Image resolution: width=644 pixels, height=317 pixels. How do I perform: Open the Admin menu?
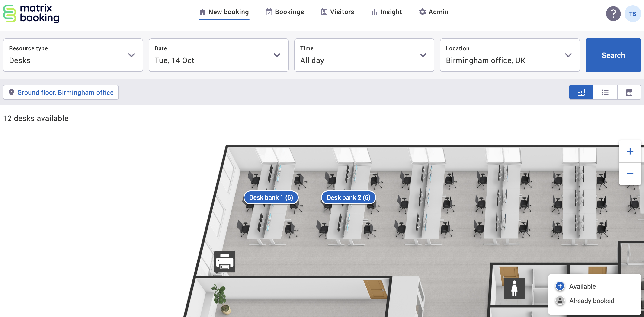click(x=434, y=12)
